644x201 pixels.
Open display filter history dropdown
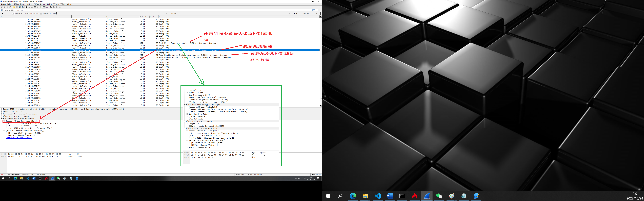click(x=317, y=10)
